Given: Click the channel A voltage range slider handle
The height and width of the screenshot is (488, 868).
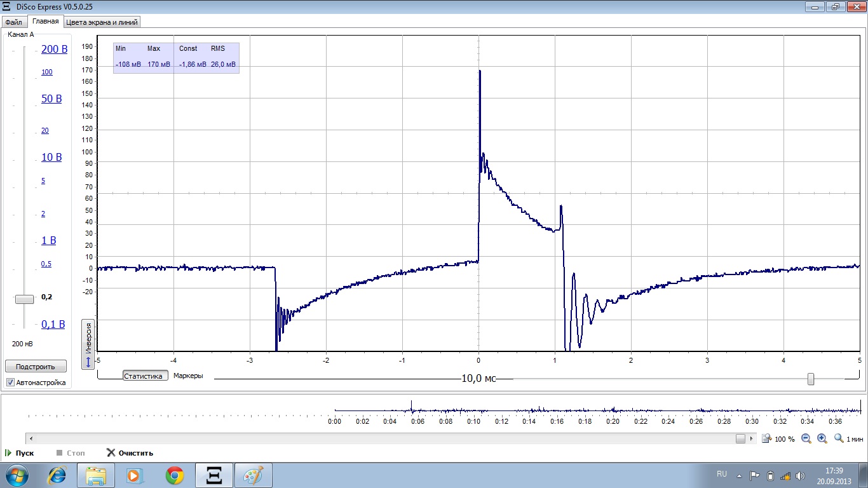Looking at the screenshot, I should (x=24, y=299).
